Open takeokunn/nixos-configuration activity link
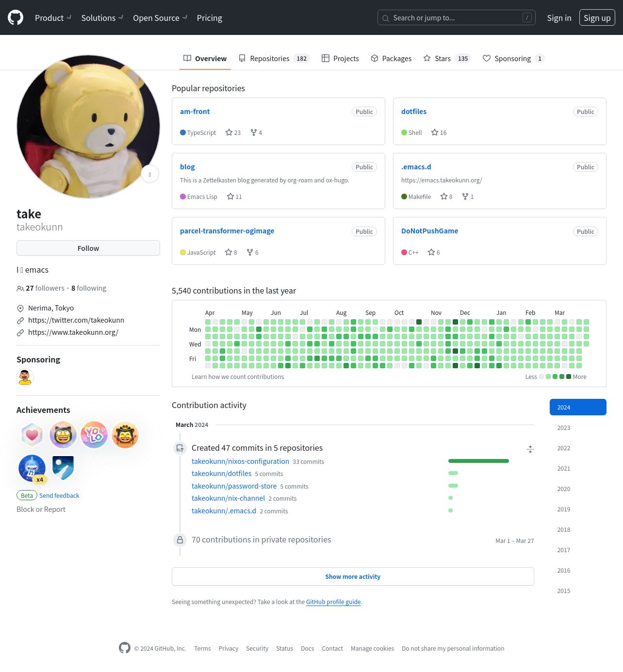 tap(240, 461)
